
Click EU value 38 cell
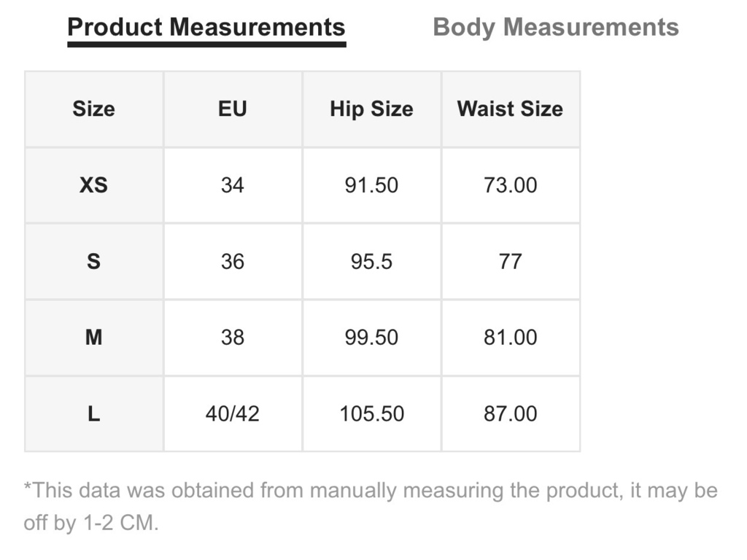tap(233, 338)
